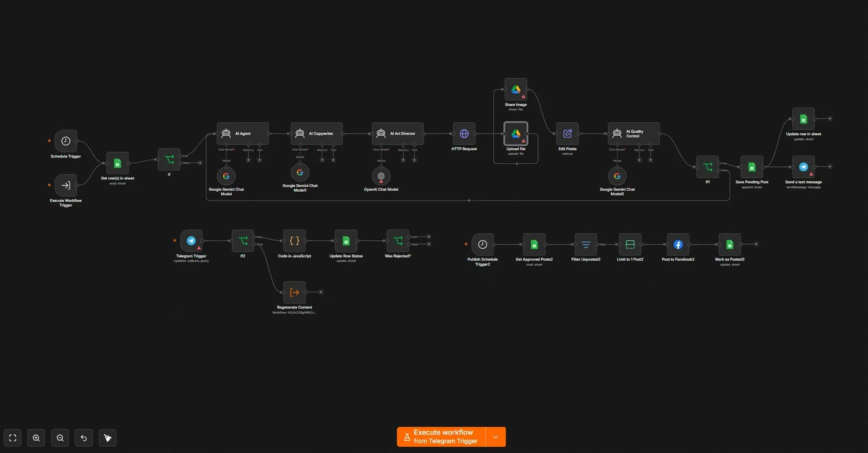Click the Update row in sheet node

click(x=804, y=119)
